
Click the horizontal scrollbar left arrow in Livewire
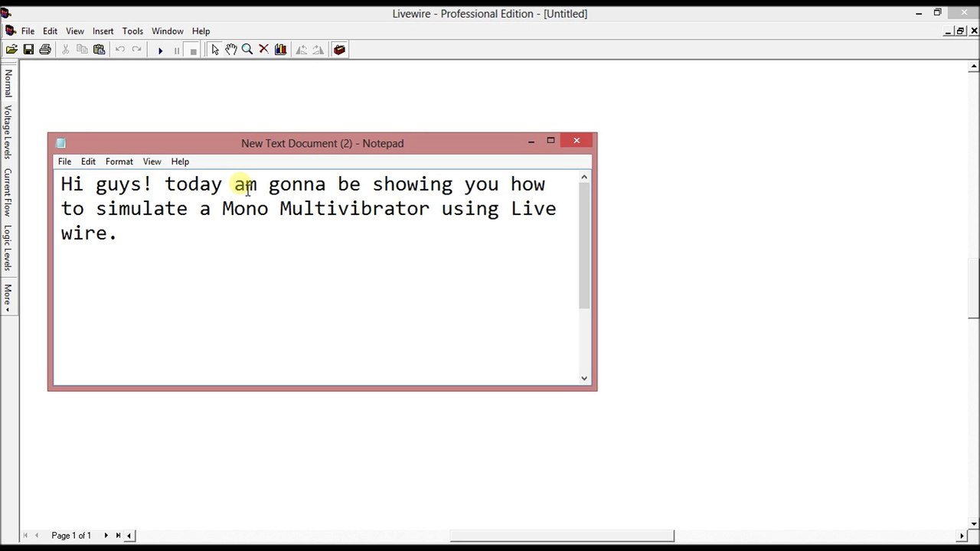coord(129,536)
